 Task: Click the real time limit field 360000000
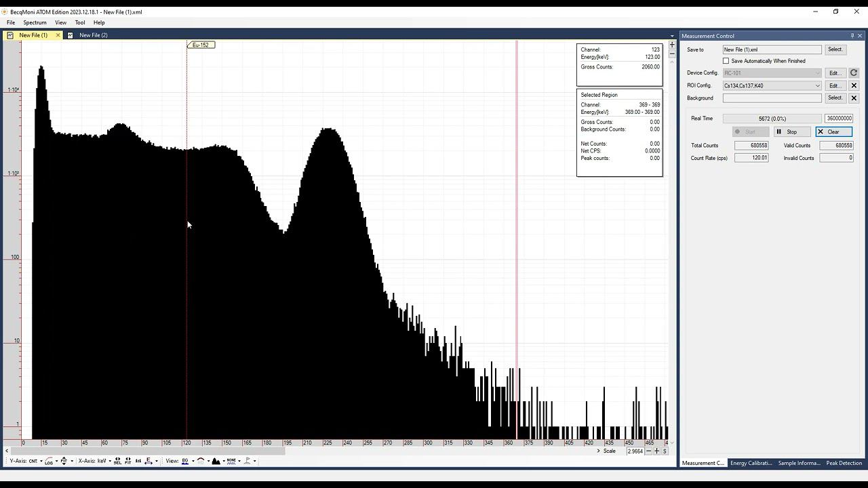839,119
